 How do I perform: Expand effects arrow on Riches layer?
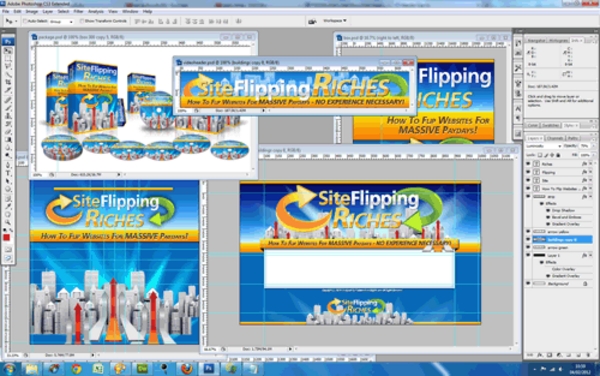[591, 164]
